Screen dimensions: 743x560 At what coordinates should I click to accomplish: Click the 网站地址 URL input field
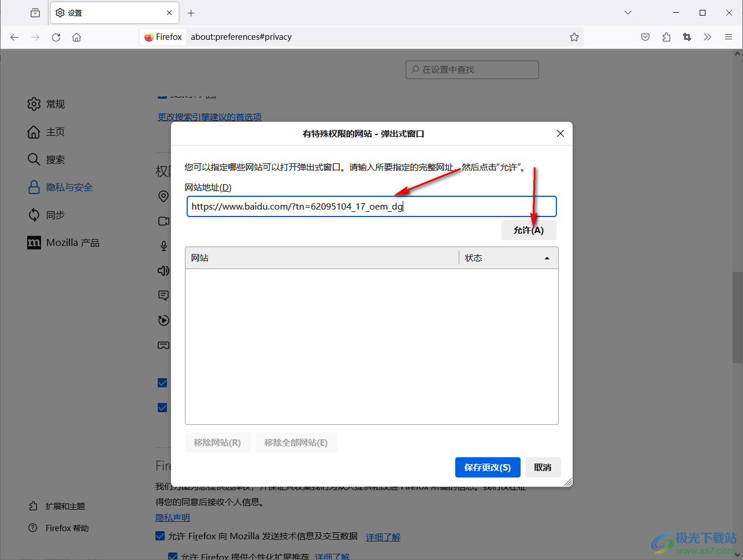[x=371, y=207]
